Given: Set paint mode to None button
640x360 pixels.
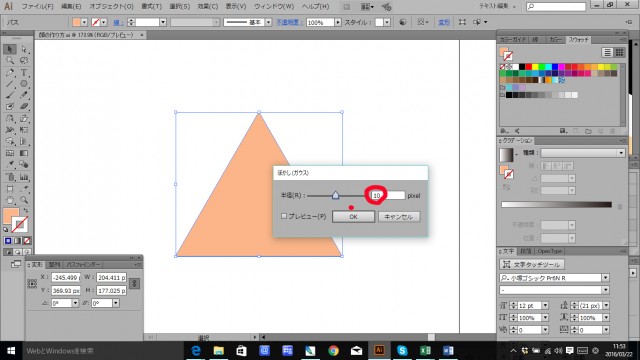Looking at the screenshot, I should (x=27, y=241).
